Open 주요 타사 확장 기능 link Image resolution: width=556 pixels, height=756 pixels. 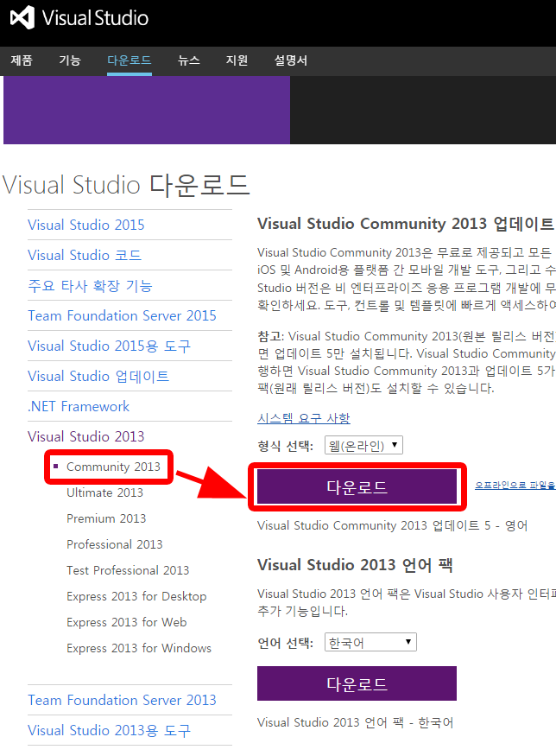point(90,285)
